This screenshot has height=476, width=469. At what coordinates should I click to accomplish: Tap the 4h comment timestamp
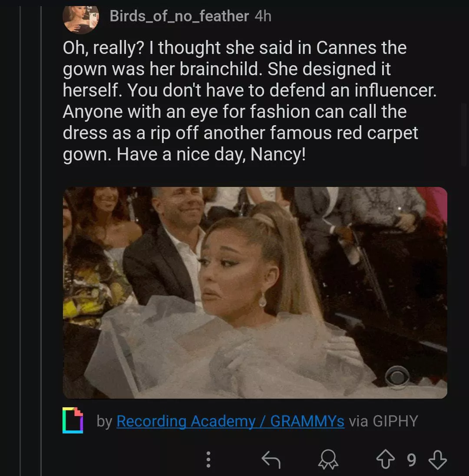[x=263, y=17]
